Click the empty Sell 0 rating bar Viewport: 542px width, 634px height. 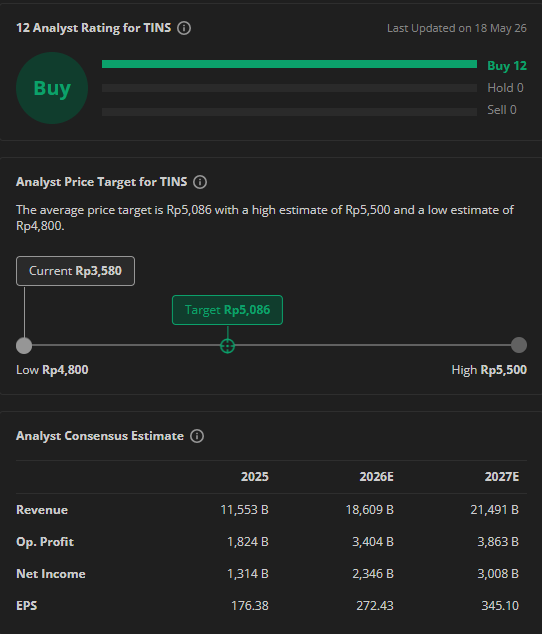289,112
